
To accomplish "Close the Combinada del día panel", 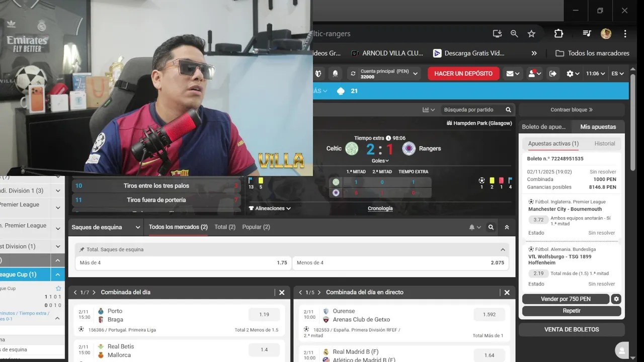I will click(x=282, y=292).
